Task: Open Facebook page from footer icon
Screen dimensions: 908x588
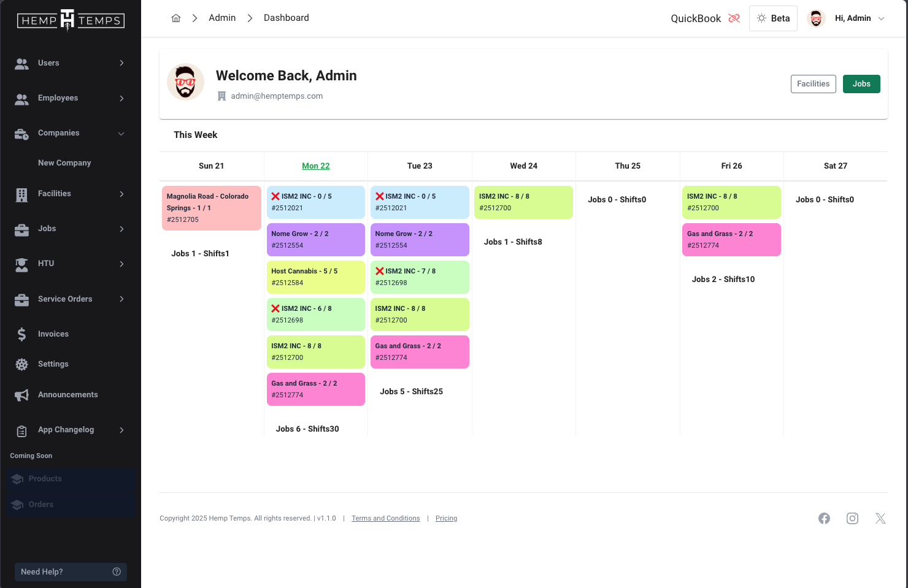Action: (824, 519)
